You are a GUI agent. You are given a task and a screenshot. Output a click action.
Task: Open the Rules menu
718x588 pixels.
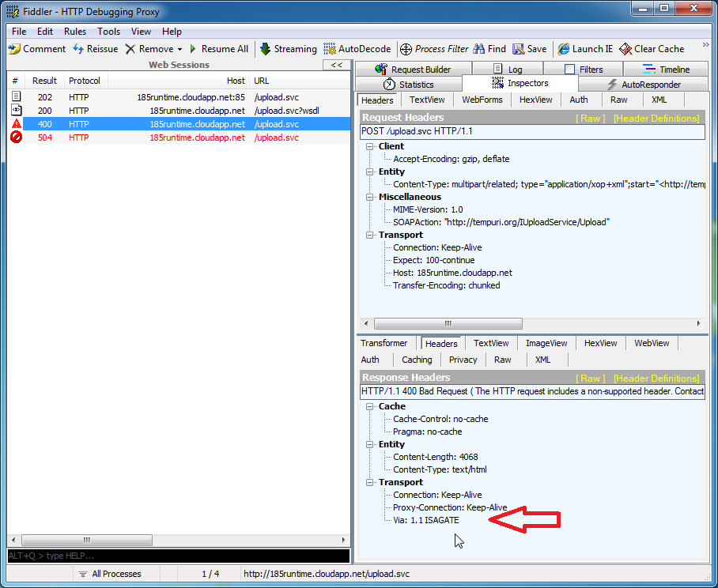(x=75, y=32)
